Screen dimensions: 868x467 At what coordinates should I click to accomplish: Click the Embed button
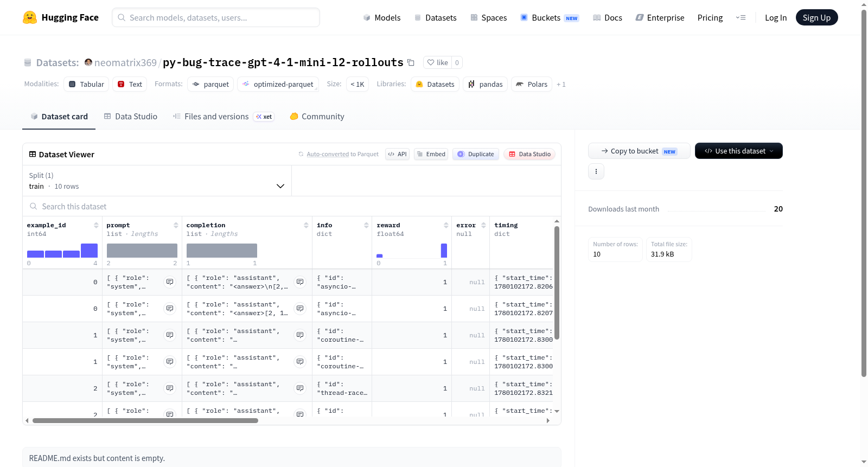[x=431, y=154]
